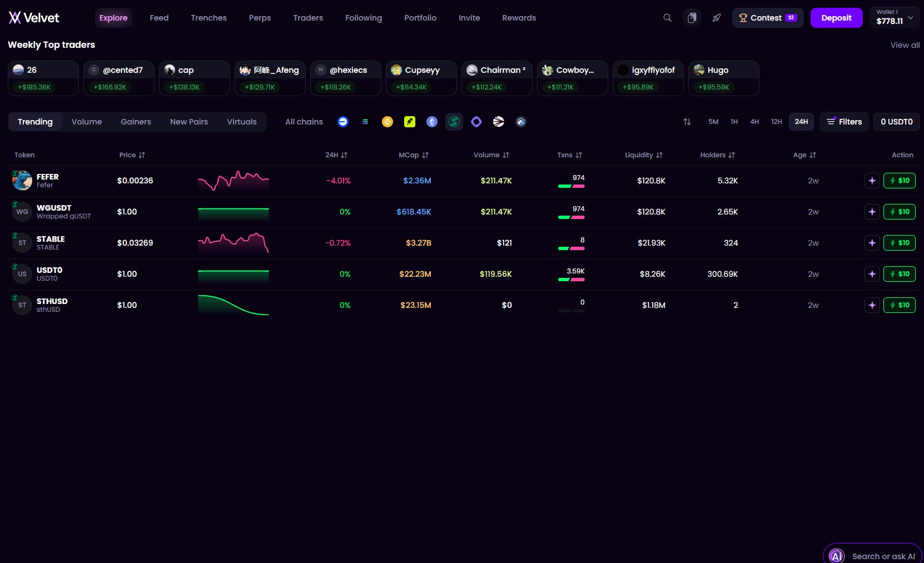Filter by the lime green square chain icon

[x=410, y=122]
